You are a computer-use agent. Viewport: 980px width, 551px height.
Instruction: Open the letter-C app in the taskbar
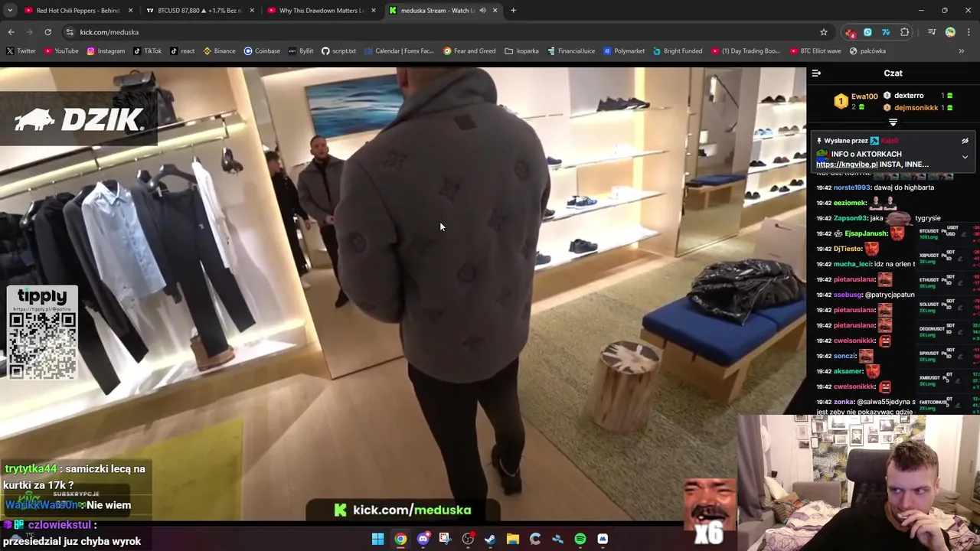[x=535, y=539]
